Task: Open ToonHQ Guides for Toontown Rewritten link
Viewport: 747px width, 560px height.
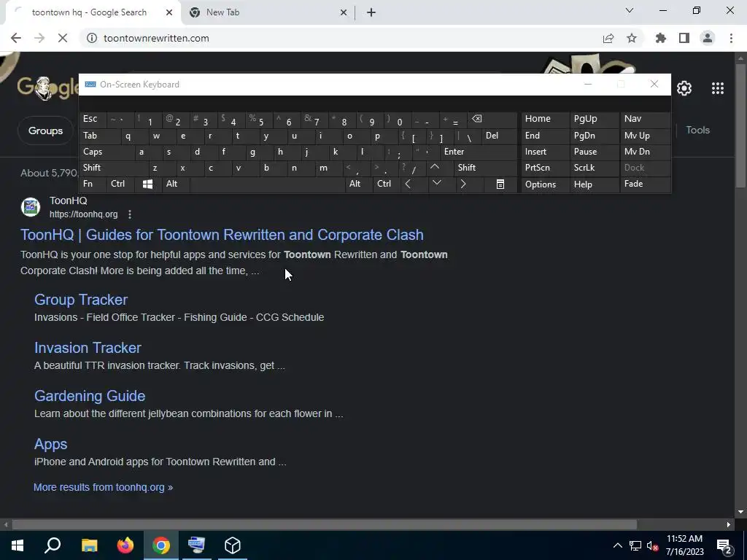Action: pos(222,235)
